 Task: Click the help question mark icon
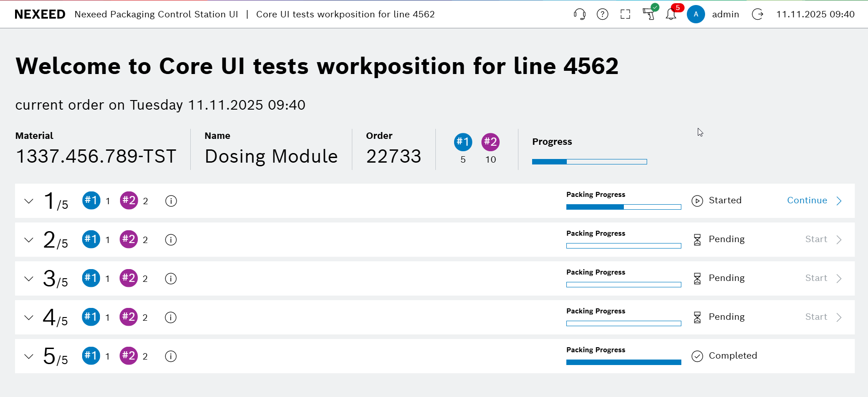tap(602, 14)
